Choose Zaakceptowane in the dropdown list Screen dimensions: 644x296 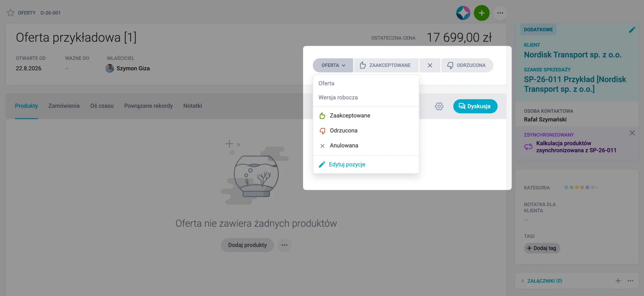pyautogui.click(x=366, y=116)
